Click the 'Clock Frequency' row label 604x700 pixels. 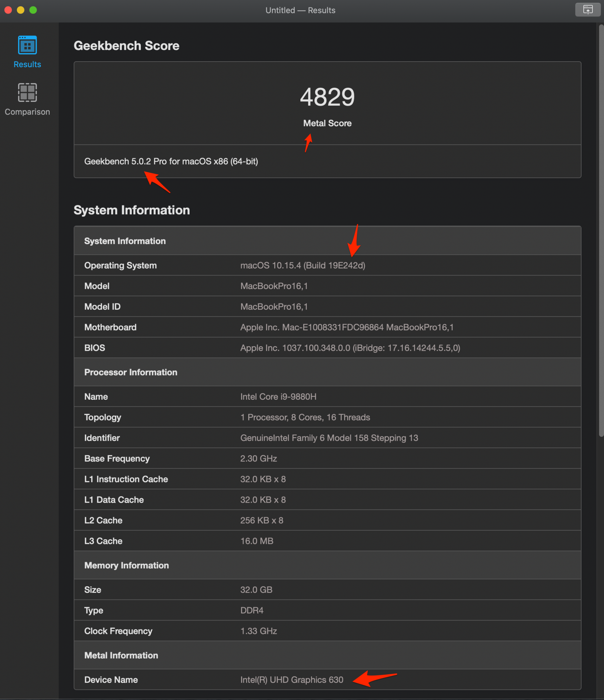[x=118, y=631]
